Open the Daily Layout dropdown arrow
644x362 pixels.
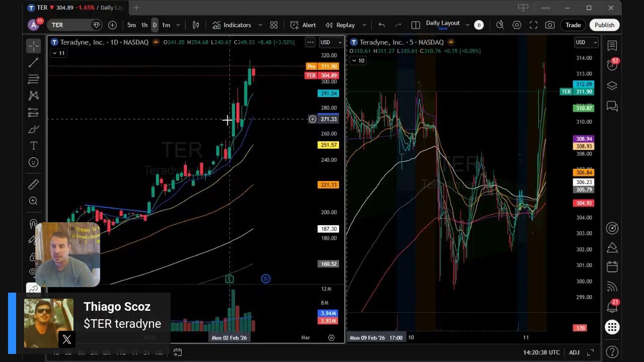467,25
